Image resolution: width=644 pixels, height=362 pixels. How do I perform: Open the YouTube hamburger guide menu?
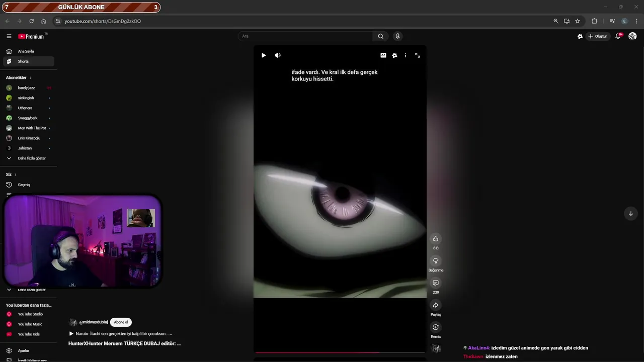coord(9,36)
